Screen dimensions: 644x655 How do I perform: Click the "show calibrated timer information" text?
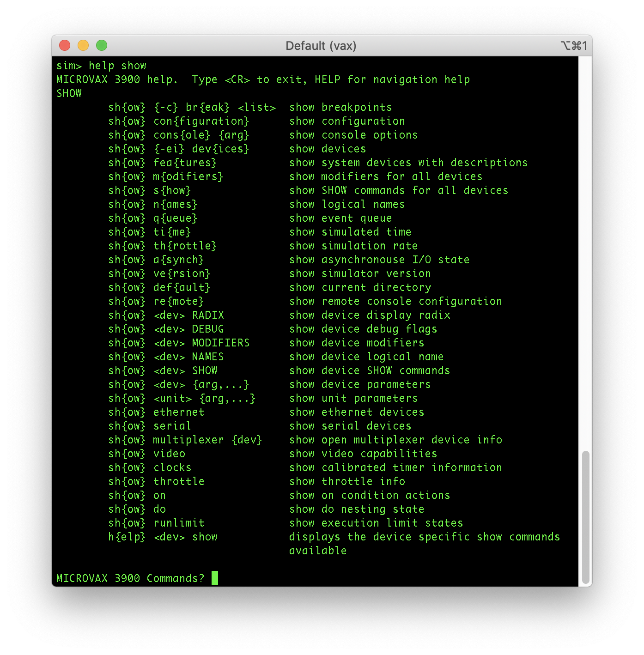point(395,467)
